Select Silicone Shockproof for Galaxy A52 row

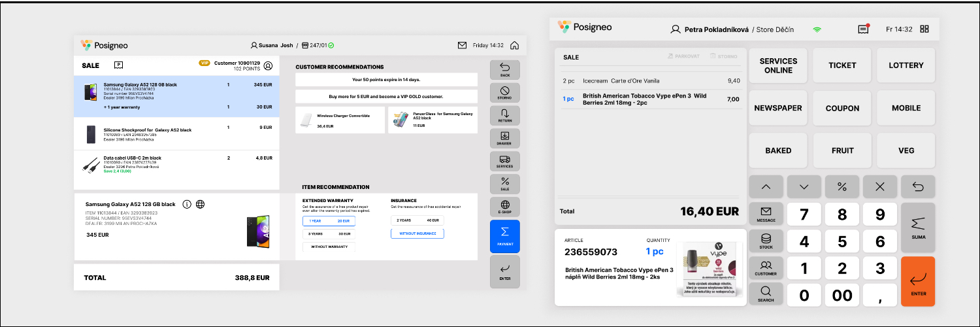point(176,134)
